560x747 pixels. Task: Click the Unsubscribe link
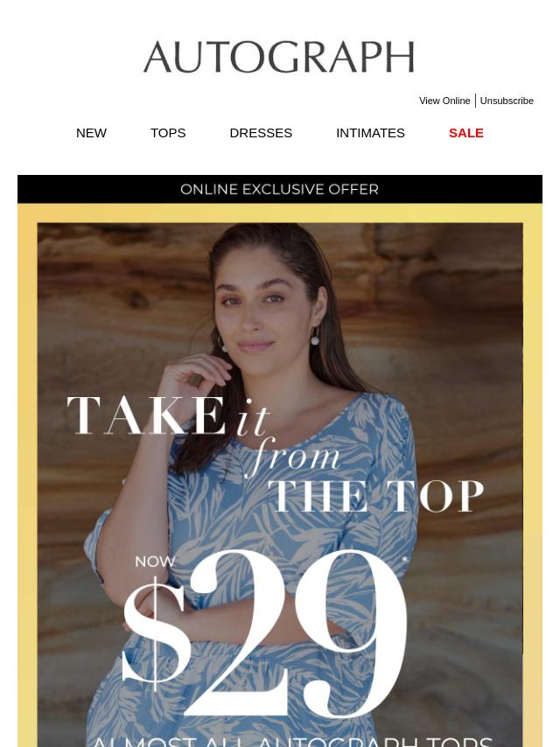(x=507, y=101)
